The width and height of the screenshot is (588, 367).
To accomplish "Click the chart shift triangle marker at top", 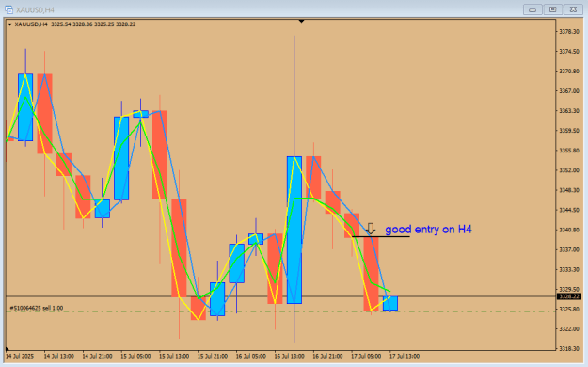I will (x=301, y=22).
